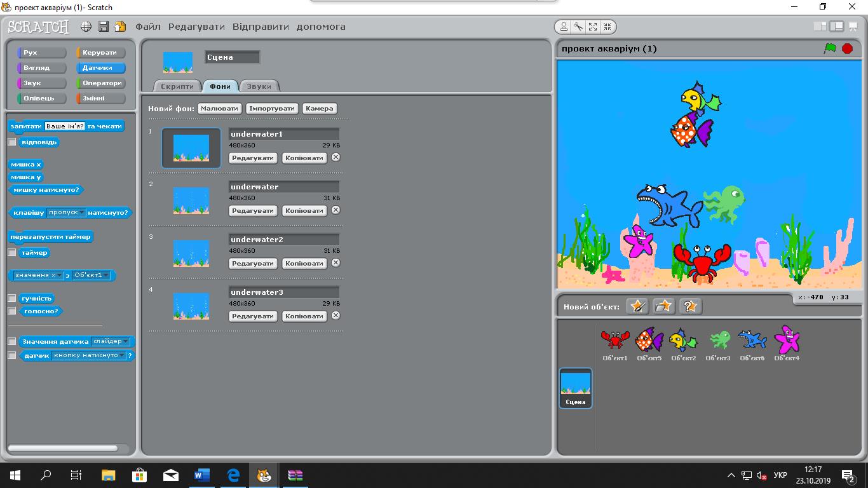This screenshot has height=488, width=868.
Task: Open the Оператори block category
Action: pos(101,83)
